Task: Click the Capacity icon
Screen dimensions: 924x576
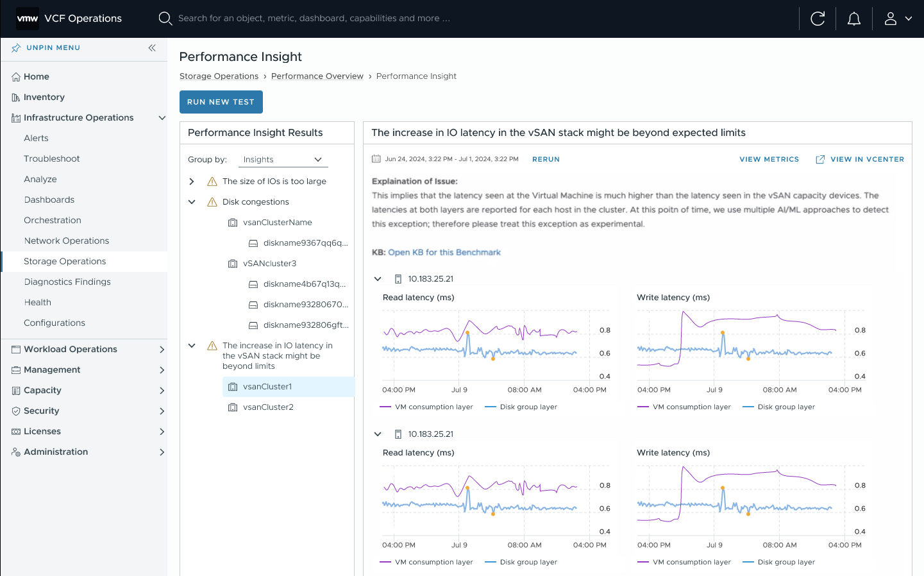Action: tap(16, 391)
